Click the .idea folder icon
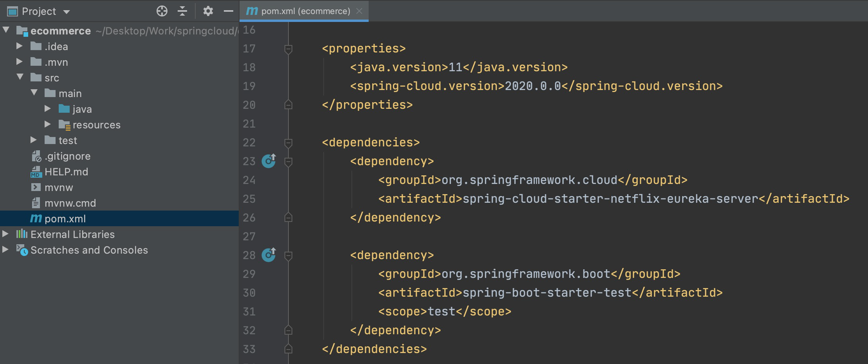This screenshot has height=364, width=868. coord(36,46)
